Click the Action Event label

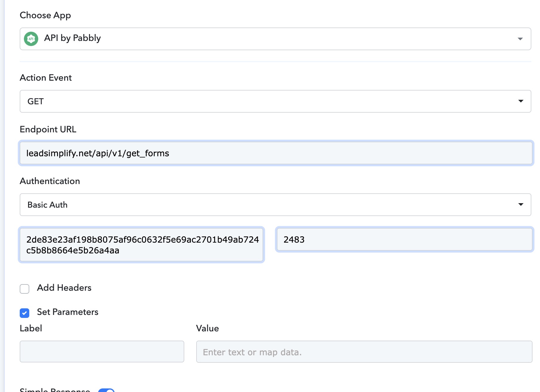46,78
